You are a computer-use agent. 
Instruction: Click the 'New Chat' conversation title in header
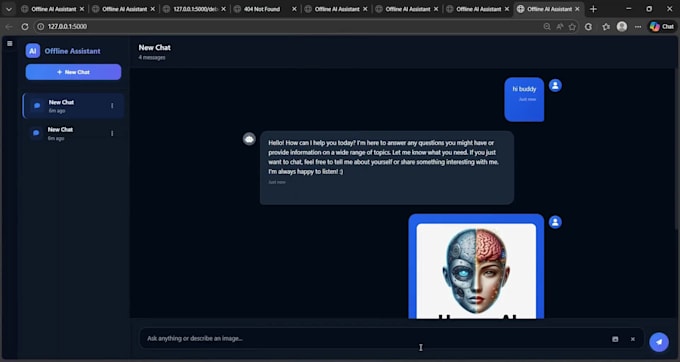[x=154, y=48]
